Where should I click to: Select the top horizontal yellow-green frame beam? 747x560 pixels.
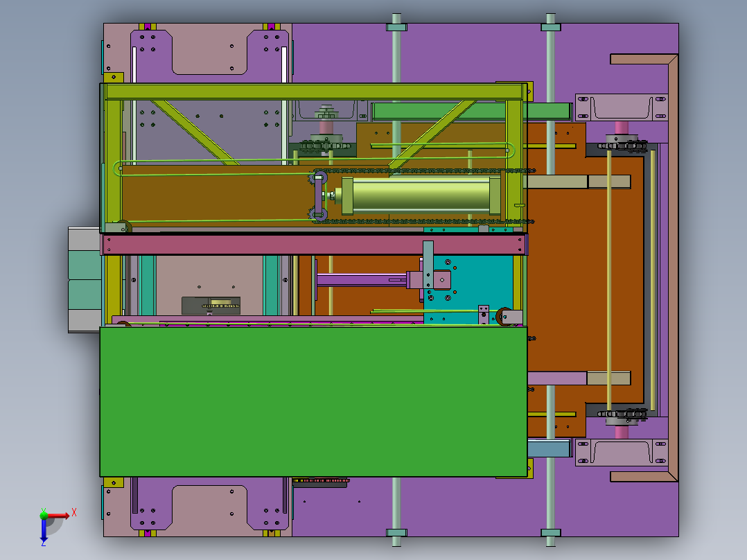point(315,91)
